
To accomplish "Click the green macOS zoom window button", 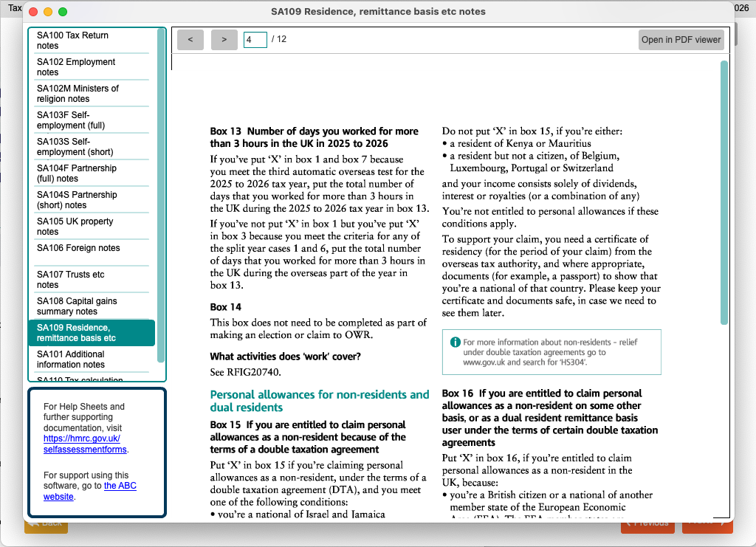I will coord(63,12).
